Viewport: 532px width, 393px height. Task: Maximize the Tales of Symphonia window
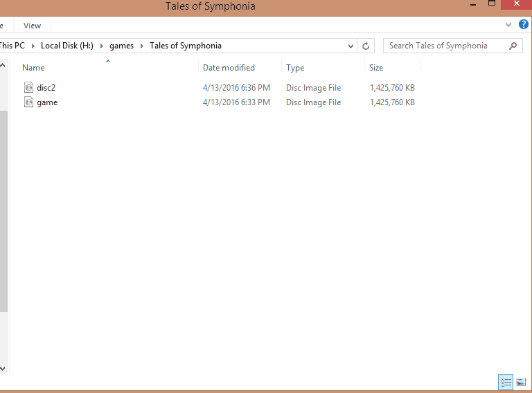tap(492, 3)
